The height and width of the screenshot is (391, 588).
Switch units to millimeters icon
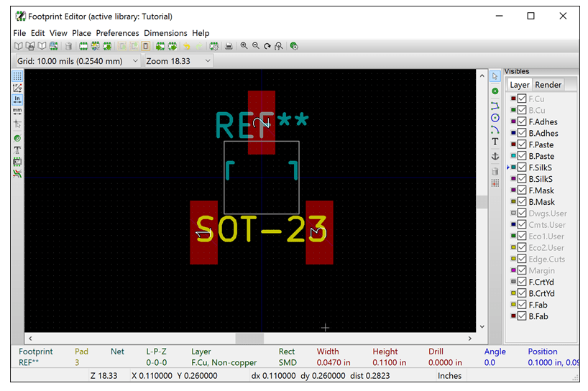pyautogui.click(x=17, y=111)
